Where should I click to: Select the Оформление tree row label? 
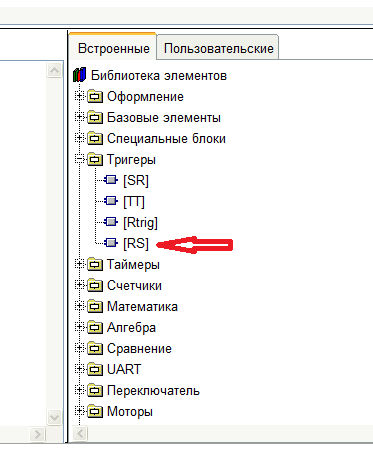coord(145,97)
